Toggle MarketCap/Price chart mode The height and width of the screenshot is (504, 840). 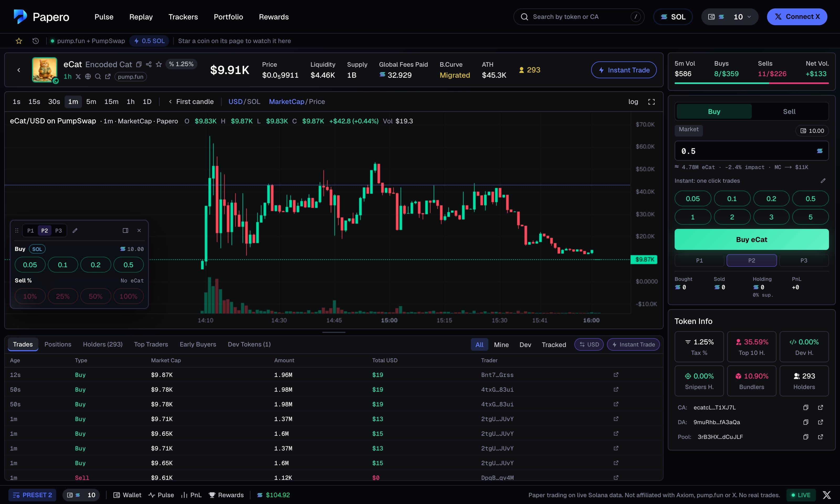coord(297,102)
